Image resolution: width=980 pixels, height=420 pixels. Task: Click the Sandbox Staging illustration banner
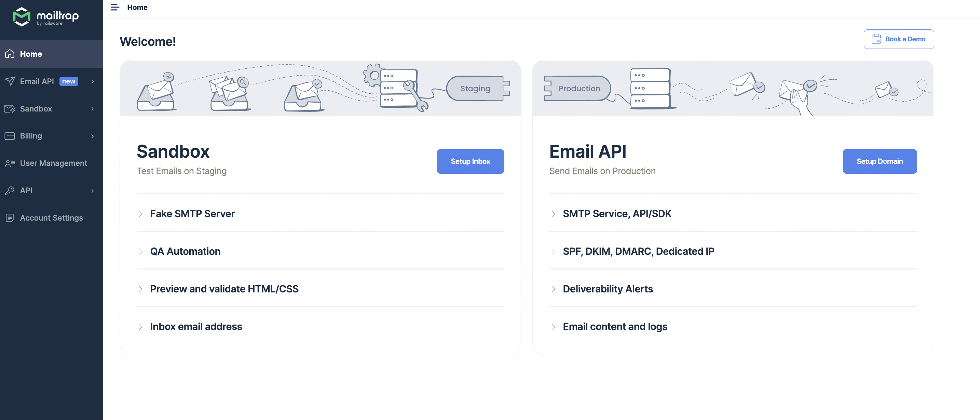click(x=320, y=88)
